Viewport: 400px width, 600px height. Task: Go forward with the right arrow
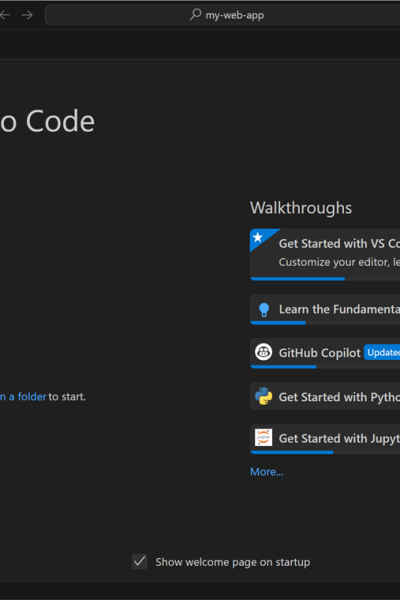coord(27,15)
